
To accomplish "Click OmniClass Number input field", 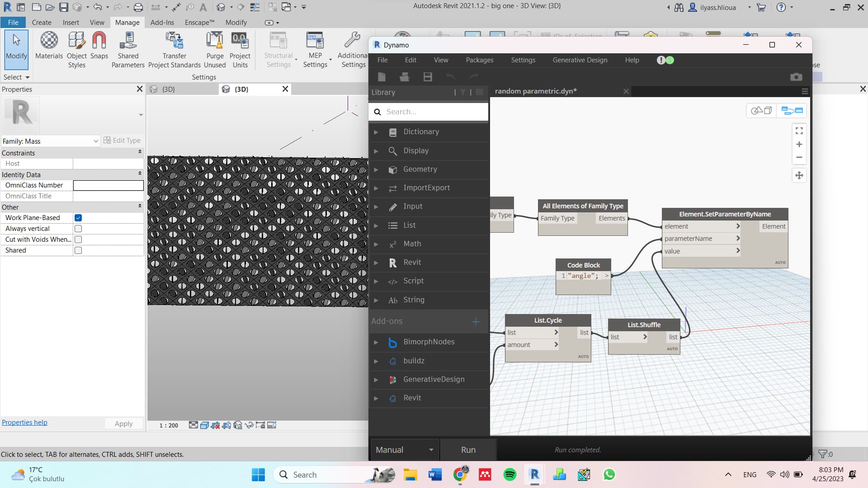I will (108, 185).
